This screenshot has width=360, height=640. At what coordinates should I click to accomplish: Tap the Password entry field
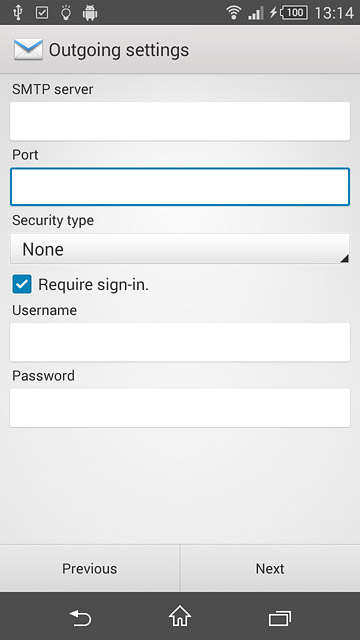point(180,408)
